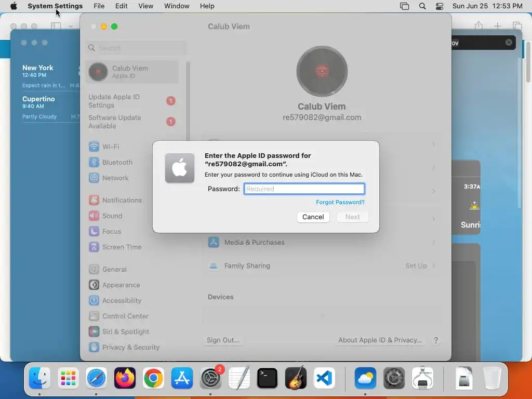Click the Stage Manager menu bar icon
532x399 pixels.
pyautogui.click(x=404, y=6)
